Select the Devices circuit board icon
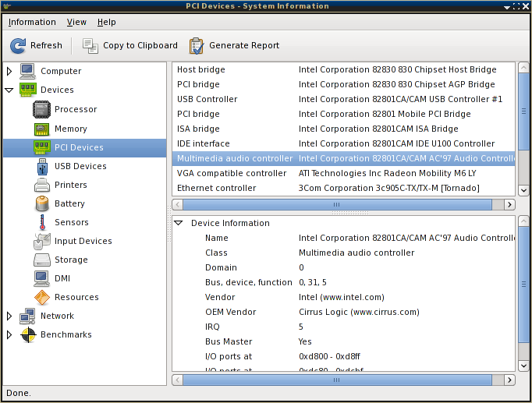Viewport: 532px width, 403px height. pos(27,90)
